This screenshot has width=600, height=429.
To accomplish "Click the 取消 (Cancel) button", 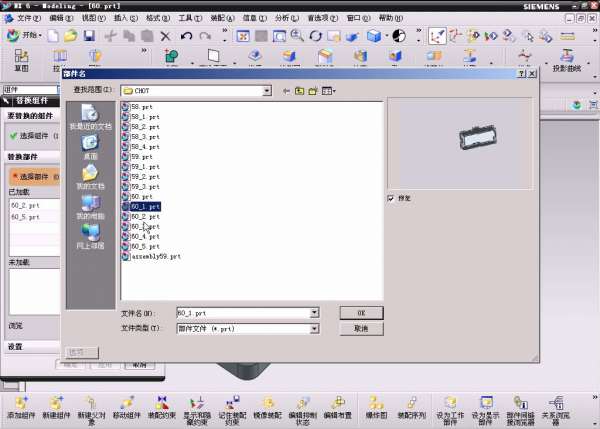I will point(361,328).
